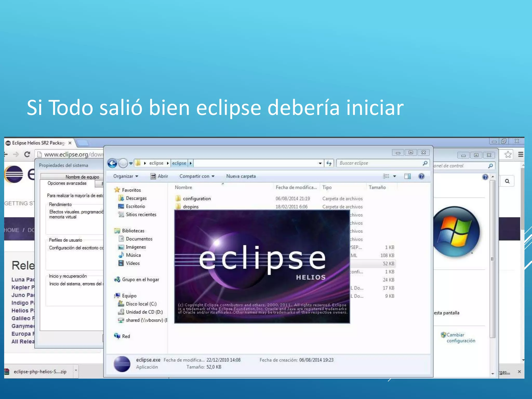Click the change view icon in Explorer

click(x=386, y=176)
